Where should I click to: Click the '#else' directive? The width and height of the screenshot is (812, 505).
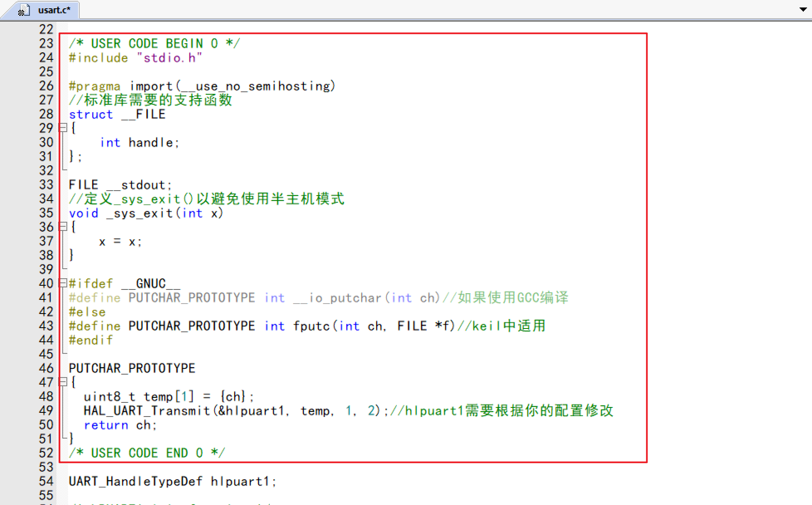tap(87, 312)
